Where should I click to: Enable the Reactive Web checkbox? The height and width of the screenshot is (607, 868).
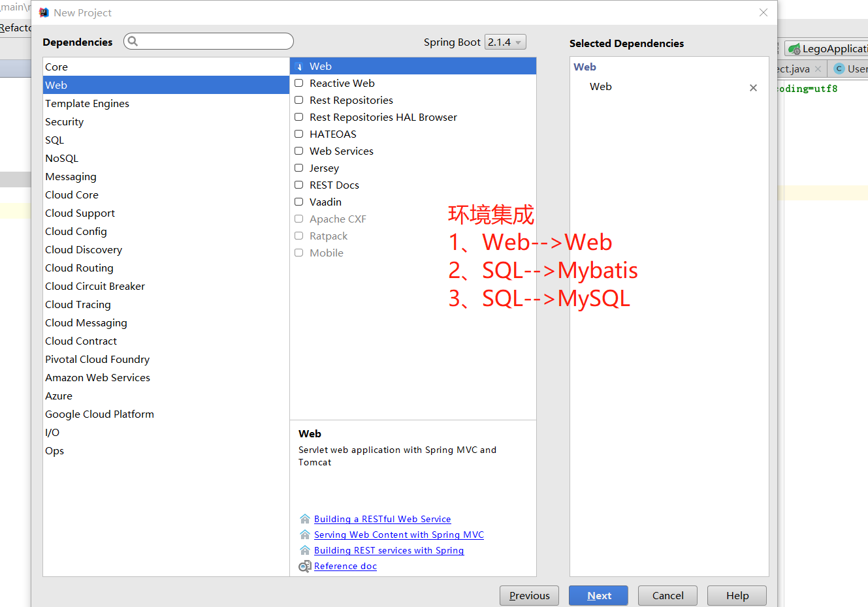pyautogui.click(x=299, y=83)
